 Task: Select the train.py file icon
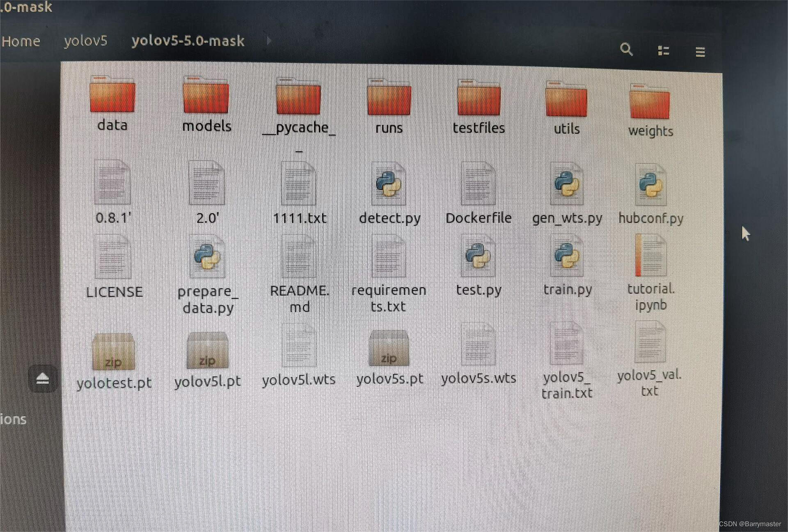pos(566,257)
